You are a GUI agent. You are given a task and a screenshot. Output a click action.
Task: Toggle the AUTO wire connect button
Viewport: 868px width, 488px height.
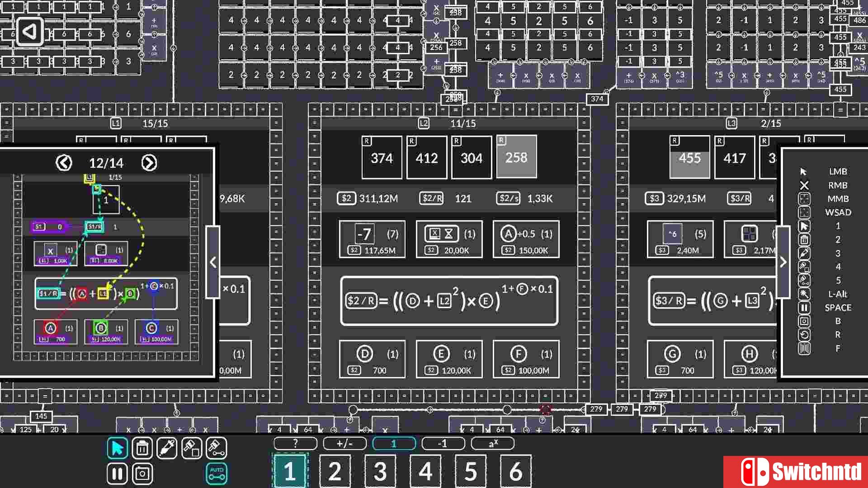pos(217,474)
